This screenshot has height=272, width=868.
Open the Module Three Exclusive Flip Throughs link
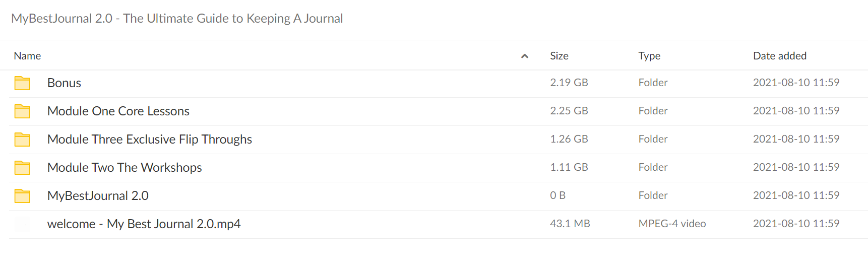coord(150,140)
